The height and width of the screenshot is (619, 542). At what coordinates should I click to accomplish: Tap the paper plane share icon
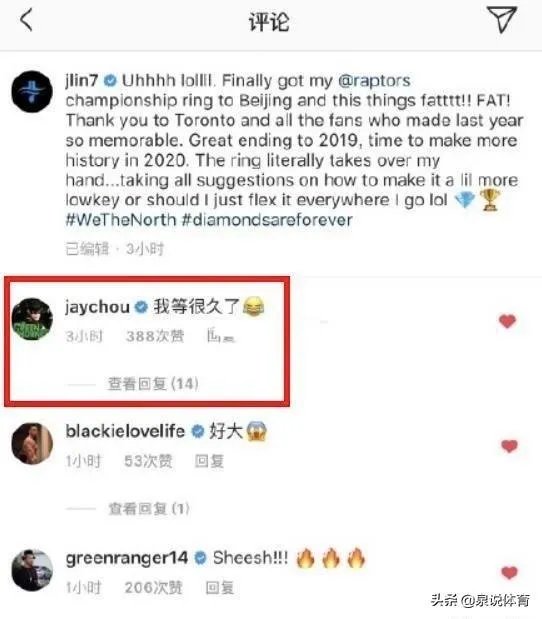point(502,19)
